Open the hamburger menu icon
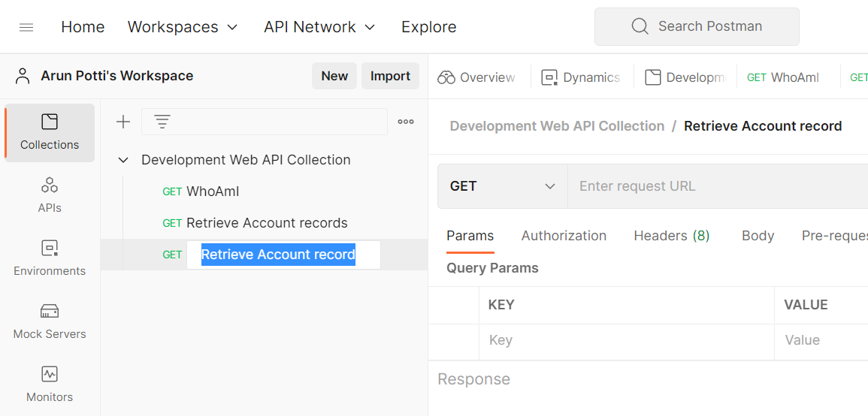The height and width of the screenshot is (416, 868). pyautogui.click(x=26, y=28)
